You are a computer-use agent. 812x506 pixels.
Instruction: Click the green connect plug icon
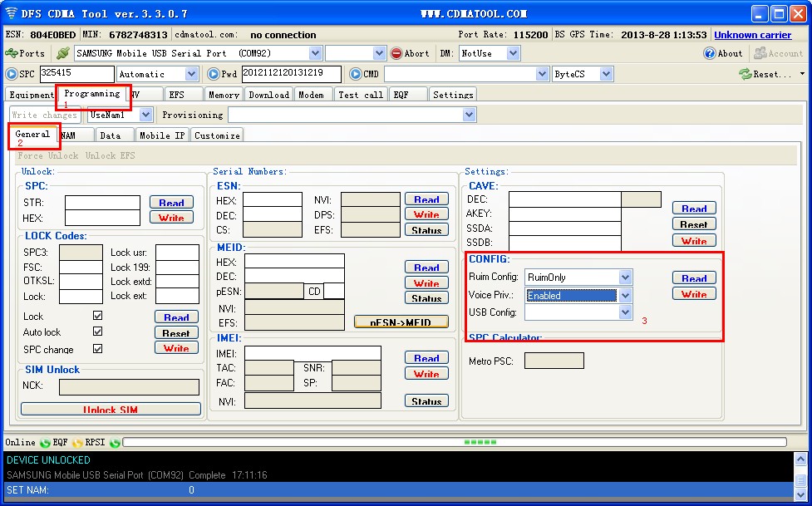coord(62,53)
